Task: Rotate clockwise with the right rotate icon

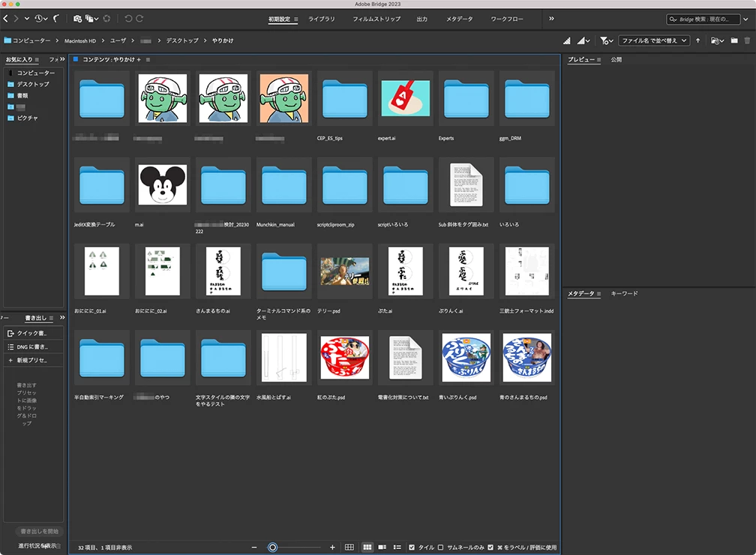Action: (x=139, y=19)
